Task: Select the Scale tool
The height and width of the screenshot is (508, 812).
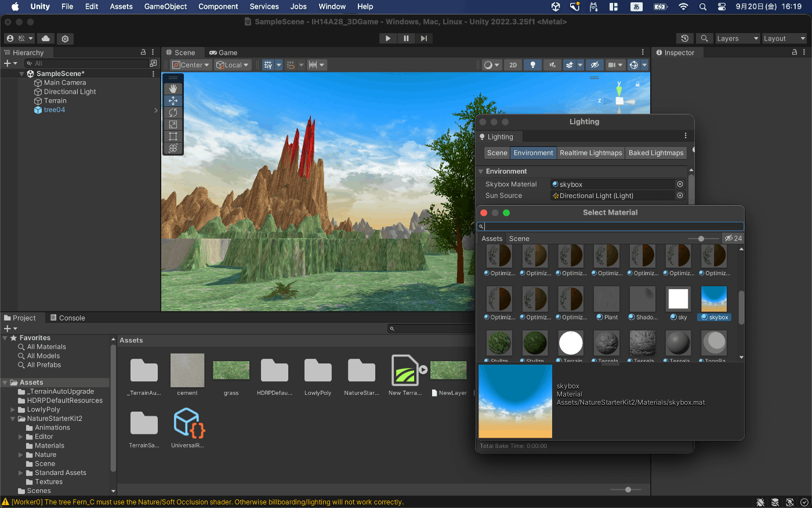Action: pos(173,124)
